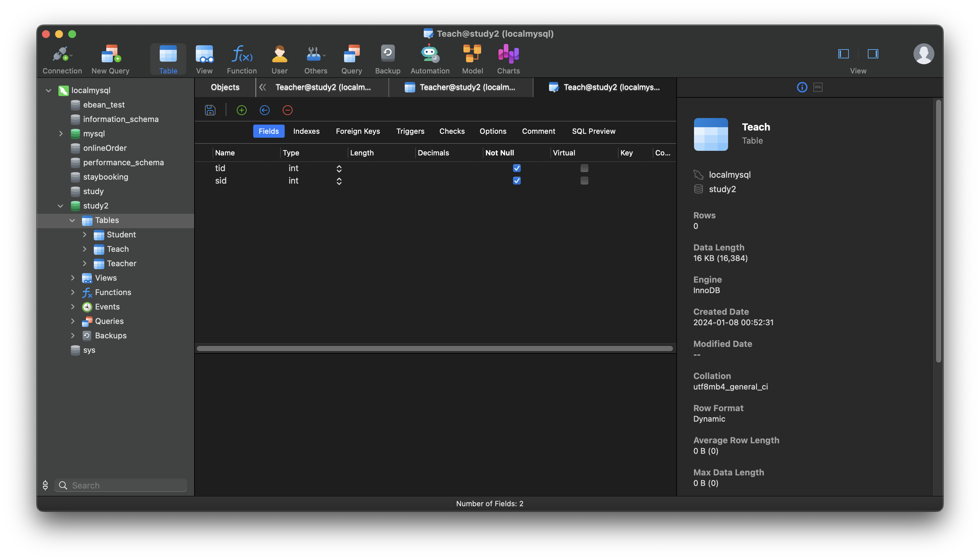Check Not Null for sid field
The width and height of the screenshot is (980, 560).
(x=517, y=180)
